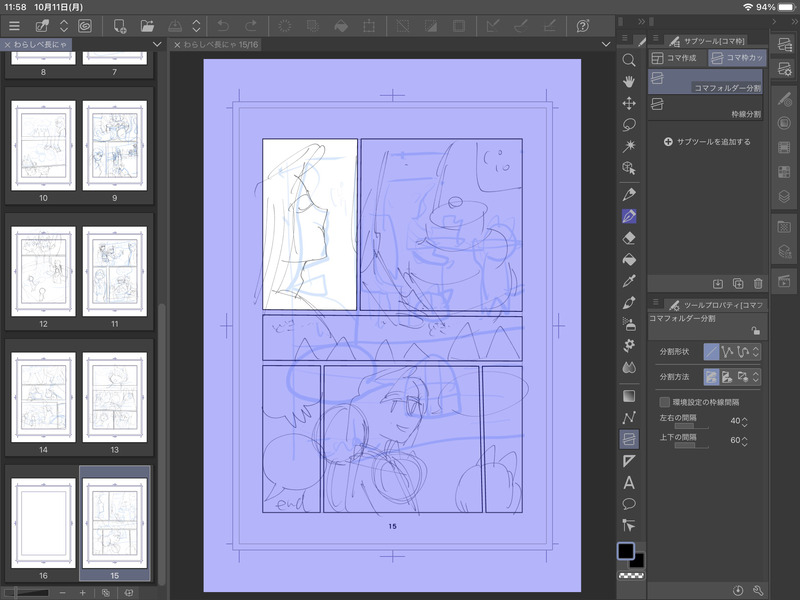
Task: Delete sub tool with trash icon
Action: (758, 284)
